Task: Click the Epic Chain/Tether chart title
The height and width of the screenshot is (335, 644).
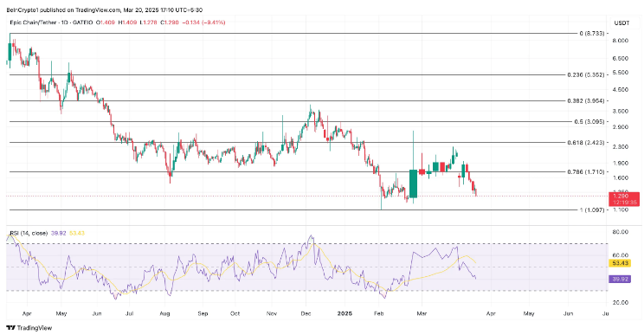Action: (51, 23)
